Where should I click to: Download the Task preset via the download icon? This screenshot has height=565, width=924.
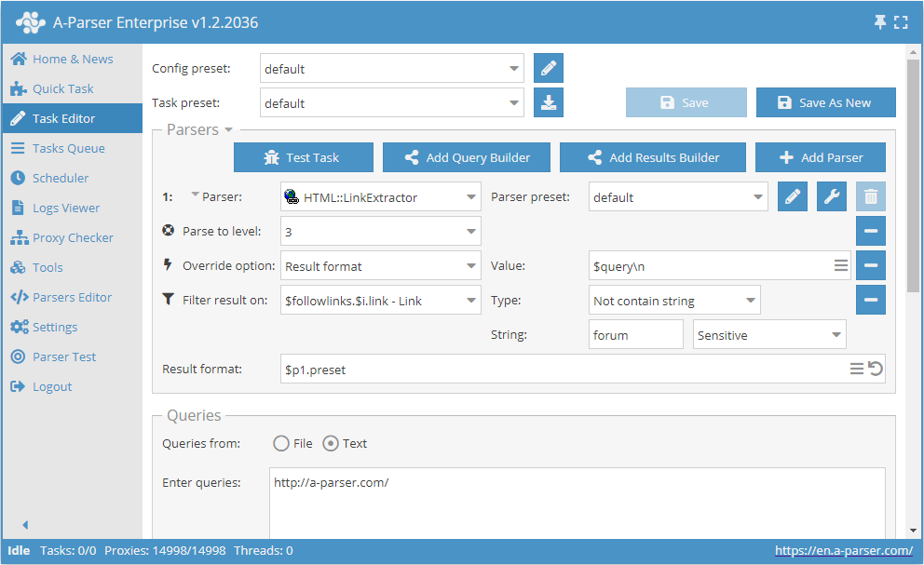pyautogui.click(x=548, y=102)
